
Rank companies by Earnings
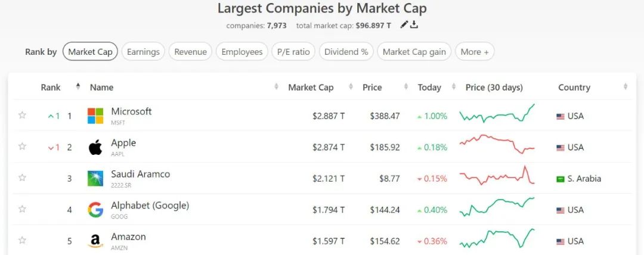point(143,52)
